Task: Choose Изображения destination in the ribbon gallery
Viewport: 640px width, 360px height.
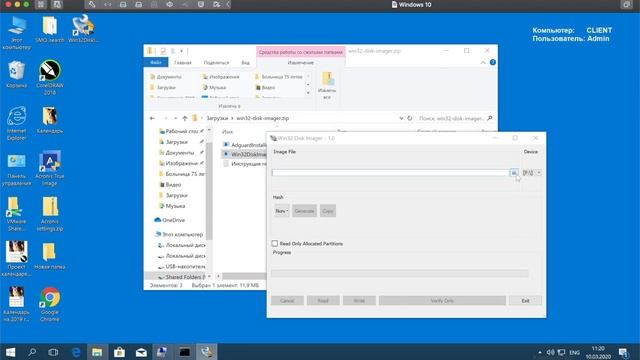Action: click(x=221, y=77)
